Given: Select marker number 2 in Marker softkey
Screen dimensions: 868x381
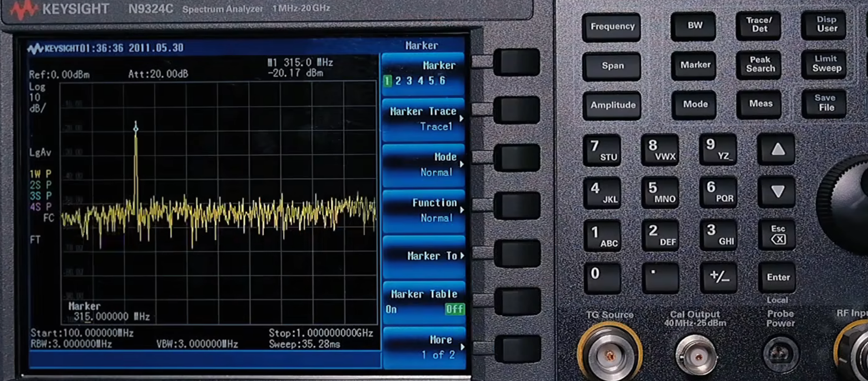Looking at the screenshot, I should click(x=398, y=81).
